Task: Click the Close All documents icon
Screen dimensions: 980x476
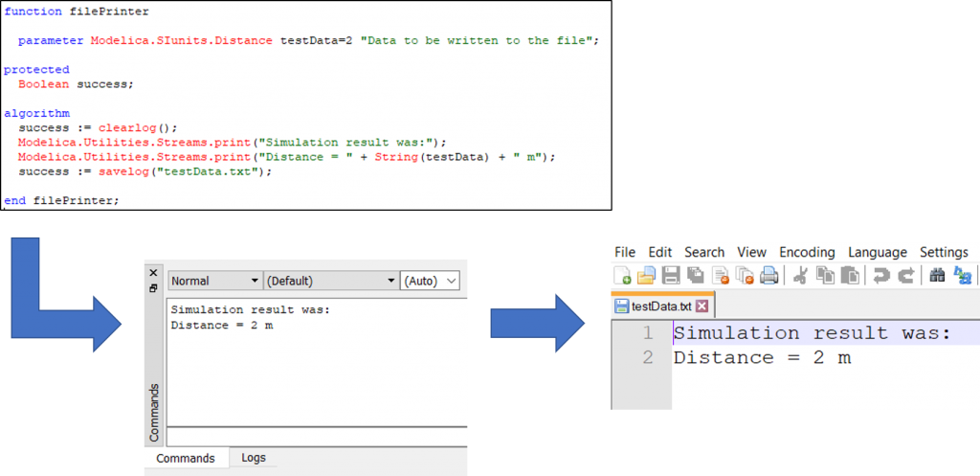Action: pyautogui.click(x=745, y=275)
